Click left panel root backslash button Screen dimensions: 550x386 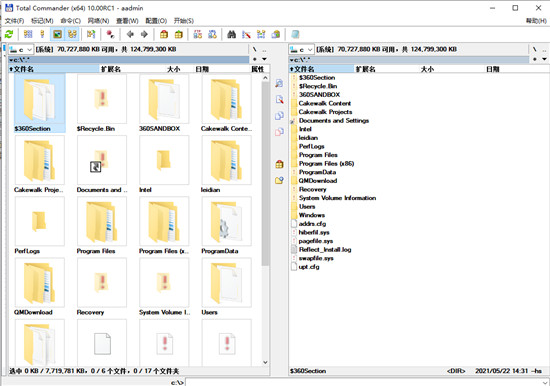click(x=255, y=49)
